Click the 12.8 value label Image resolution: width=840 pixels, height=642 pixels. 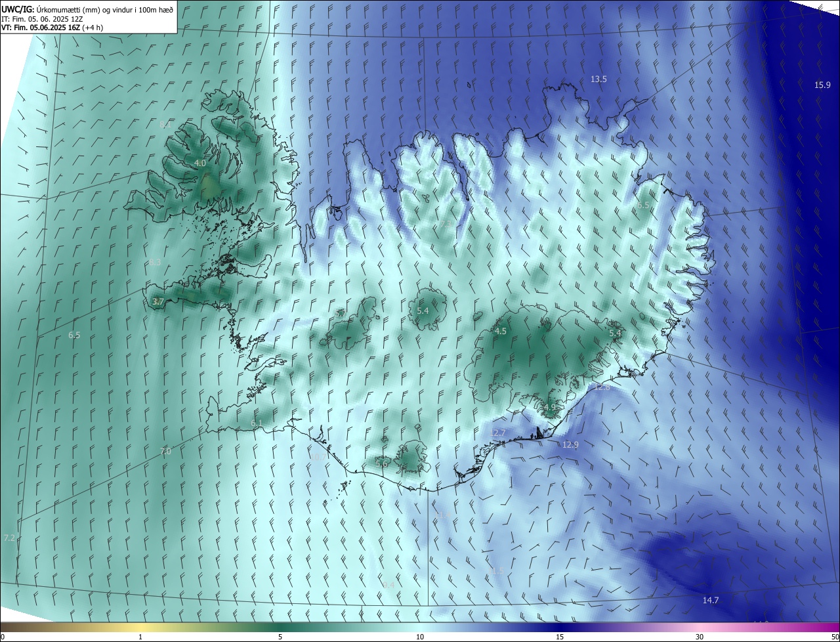point(602,387)
